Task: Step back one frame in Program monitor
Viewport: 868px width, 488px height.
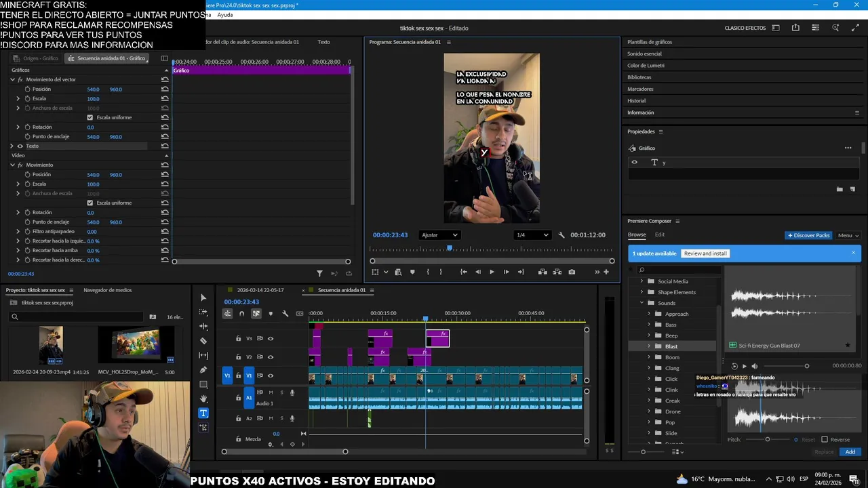Action: 478,272
